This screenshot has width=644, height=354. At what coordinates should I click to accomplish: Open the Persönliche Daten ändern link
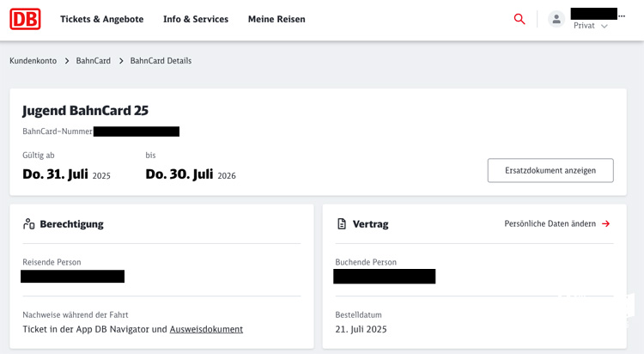tap(550, 224)
